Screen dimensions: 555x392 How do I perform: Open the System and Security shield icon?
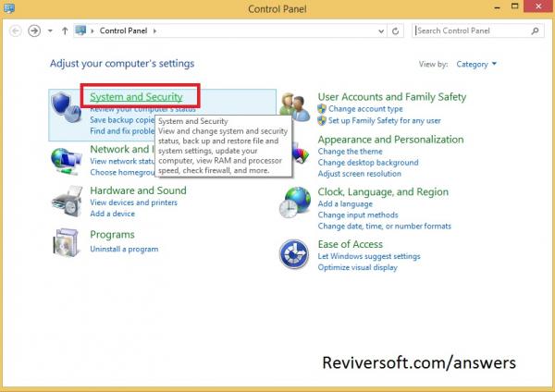pyautogui.click(x=67, y=107)
